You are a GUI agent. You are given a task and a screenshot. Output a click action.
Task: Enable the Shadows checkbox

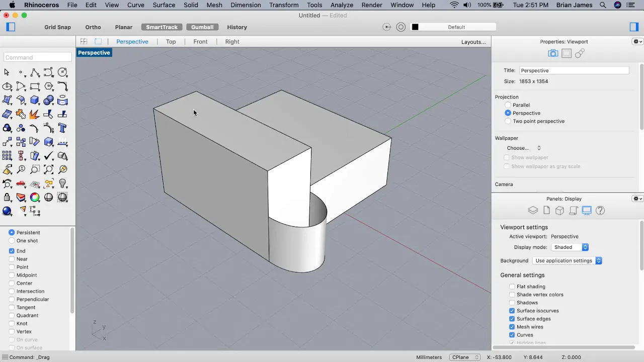(x=512, y=303)
